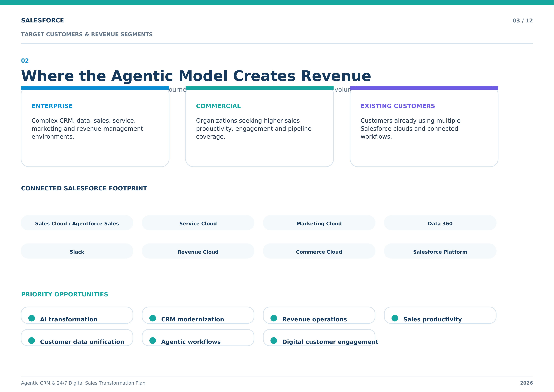This screenshot has width=554, height=392.
Task: Click the EXISTING CUSTOMERS heading
Action: tap(398, 106)
